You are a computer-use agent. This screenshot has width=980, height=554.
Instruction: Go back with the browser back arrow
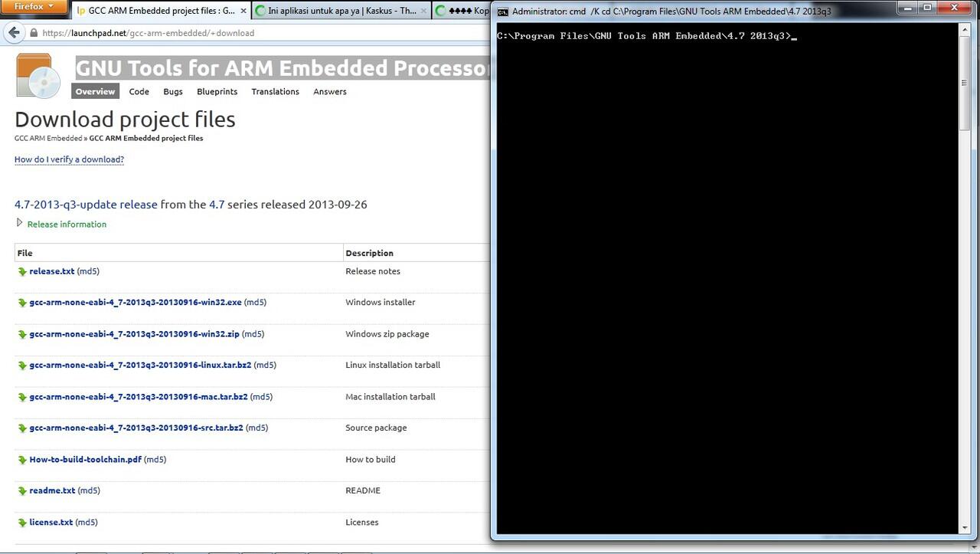pyautogui.click(x=14, y=33)
